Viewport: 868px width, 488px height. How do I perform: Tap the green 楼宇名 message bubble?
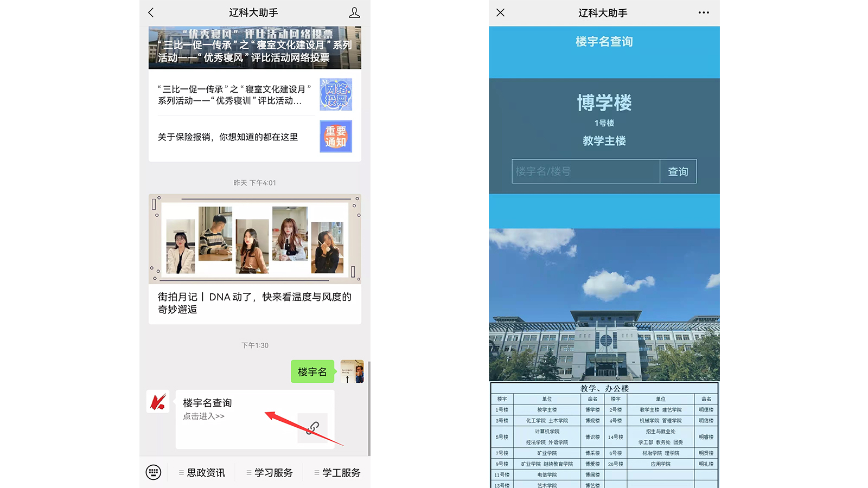(312, 372)
